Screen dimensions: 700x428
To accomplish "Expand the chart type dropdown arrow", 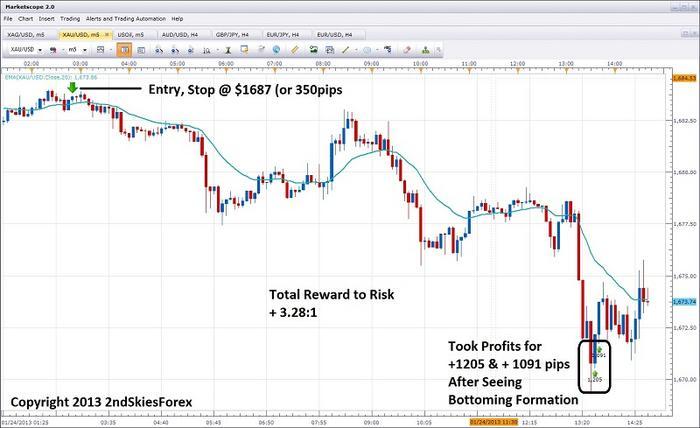I will click(x=63, y=50).
